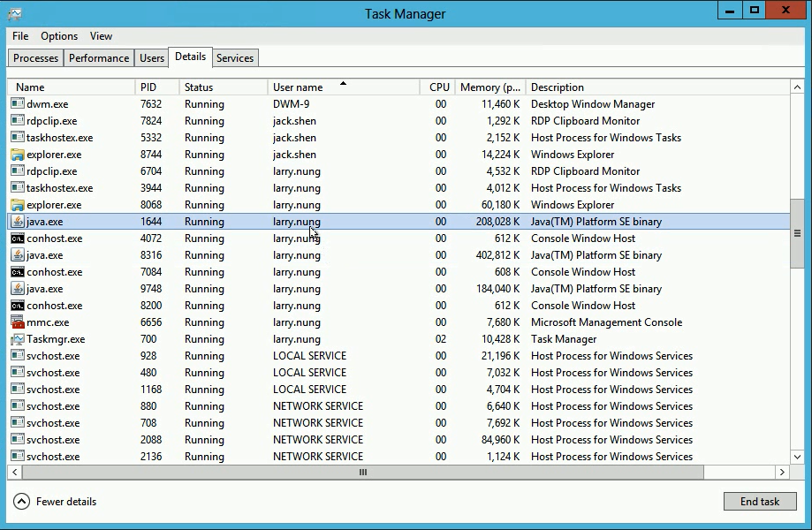Sort by the Description column header

pyautogui.click(x=657, y=87)
